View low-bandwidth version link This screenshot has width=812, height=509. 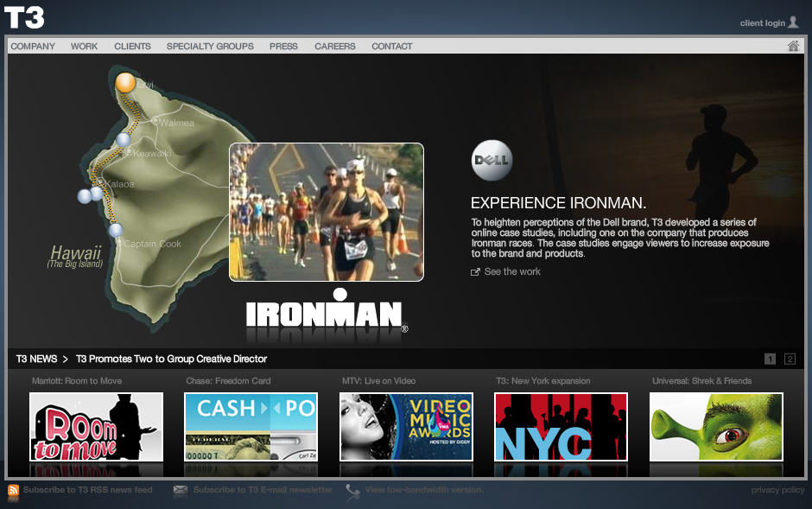(424, 490)
